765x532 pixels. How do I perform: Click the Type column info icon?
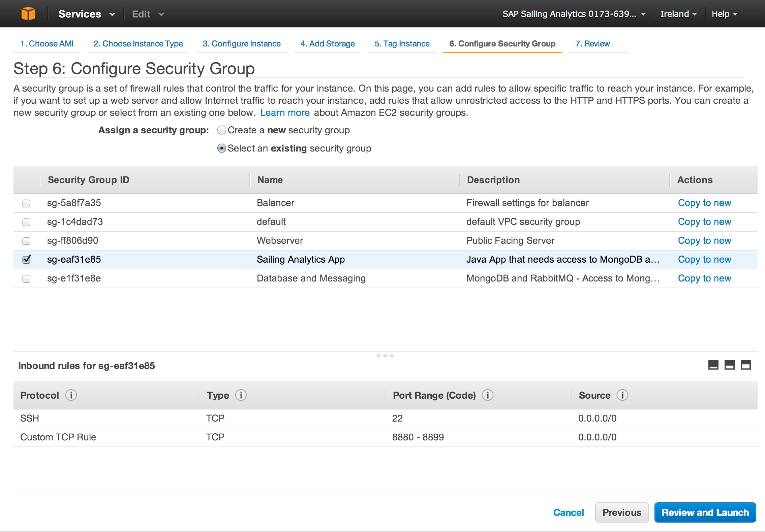click(241, 395)
